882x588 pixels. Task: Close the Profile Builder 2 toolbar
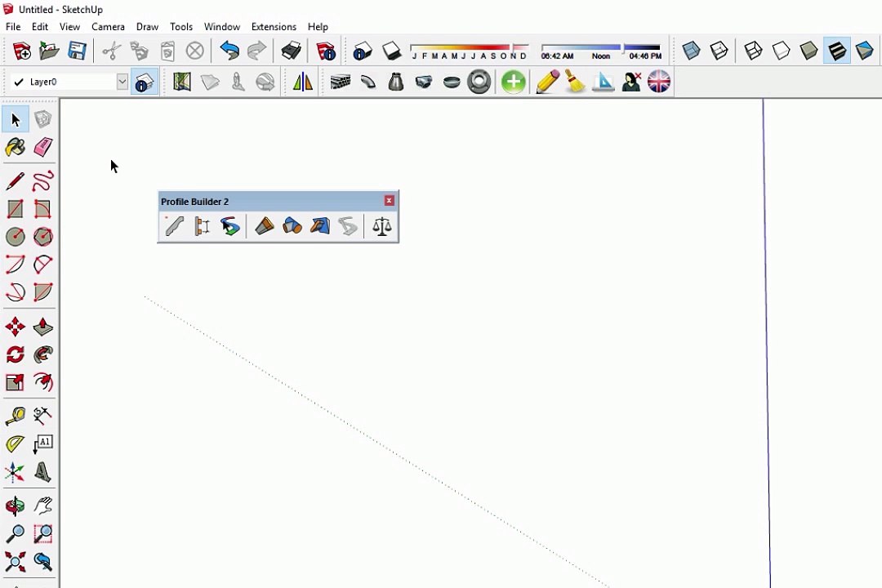point(389,200)
